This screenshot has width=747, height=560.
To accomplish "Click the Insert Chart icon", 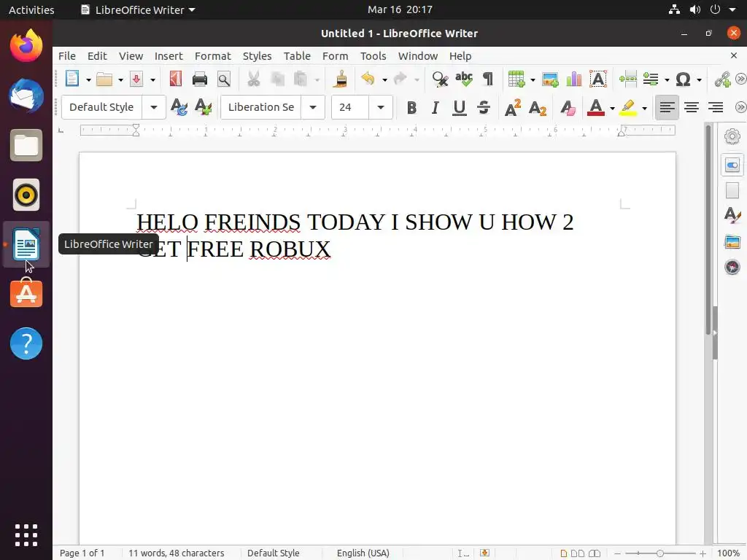I will tap(574, 79).
